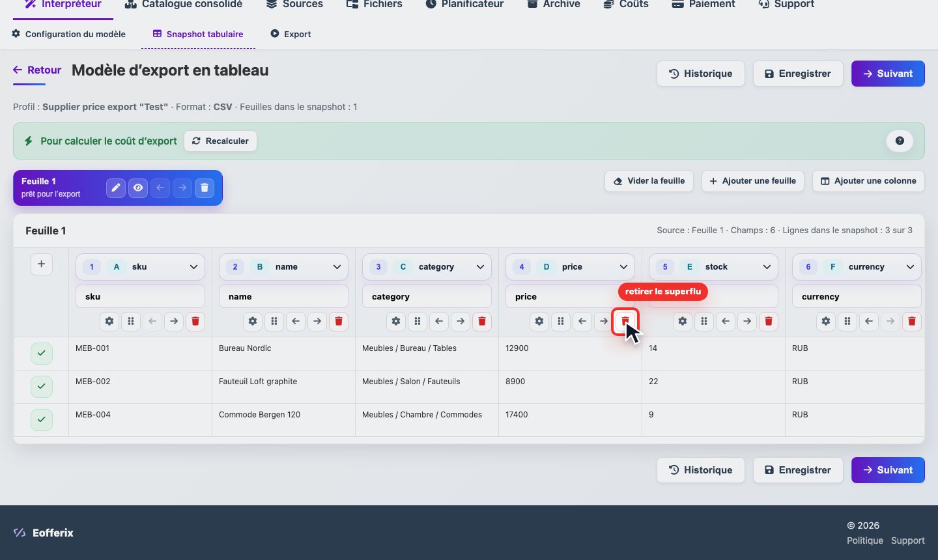938x560 pixels.
Task: Click Recalculer export cost button
Action: 220,141
